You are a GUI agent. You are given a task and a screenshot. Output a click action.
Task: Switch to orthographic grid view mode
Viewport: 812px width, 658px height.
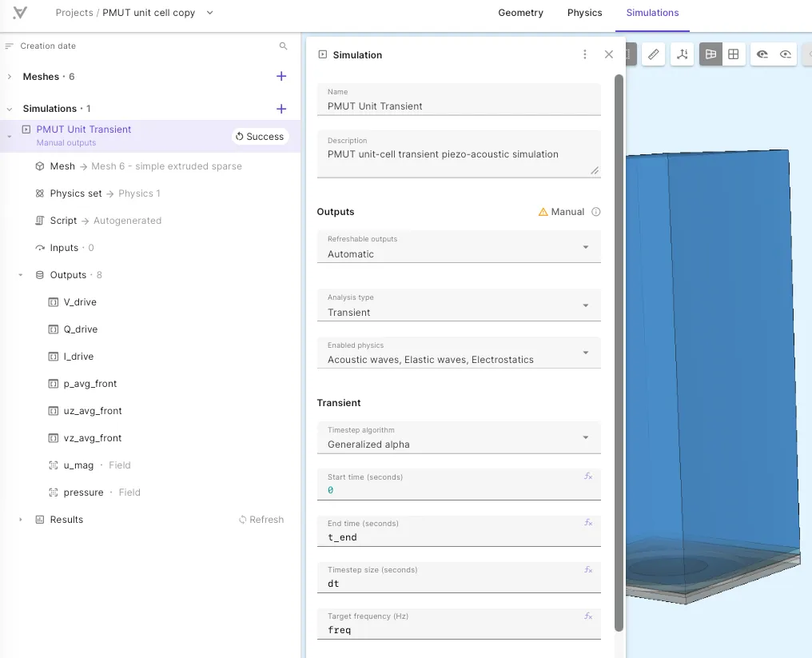(734, 54)
